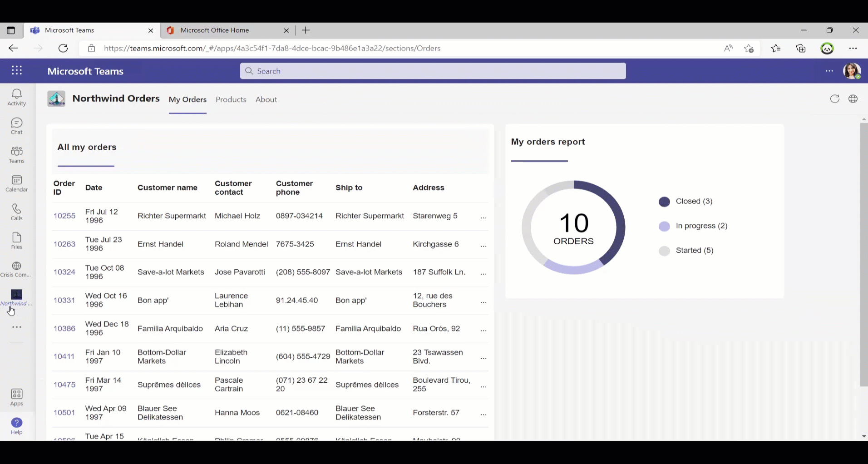The image size is (868, 464).
Task: Open a new browser tab
Action: pyautogui.click(x=306, y=30)
